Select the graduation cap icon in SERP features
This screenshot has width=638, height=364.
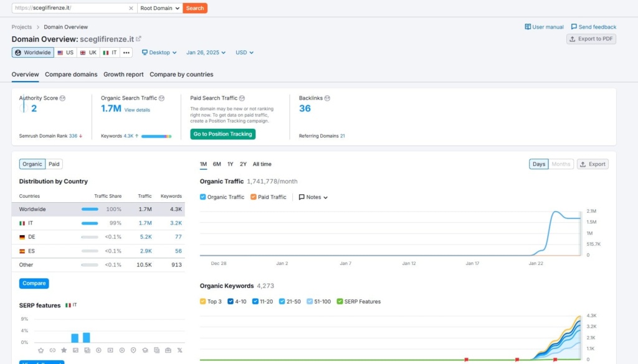pos(145,350)
